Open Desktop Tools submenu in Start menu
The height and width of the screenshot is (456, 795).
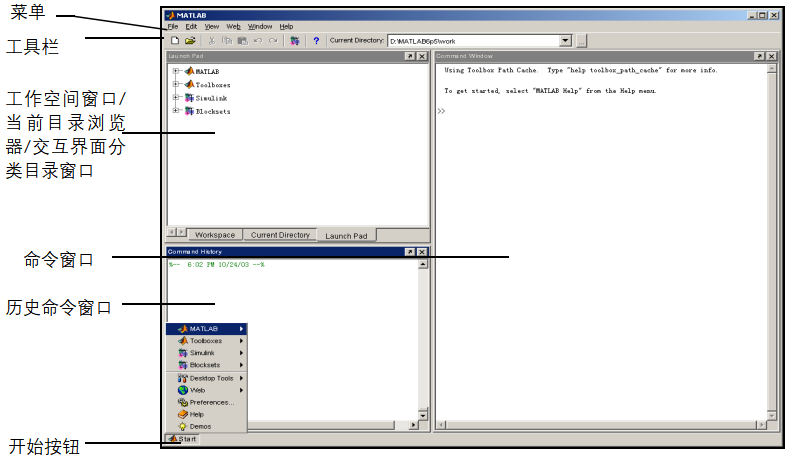pos(207,378)
